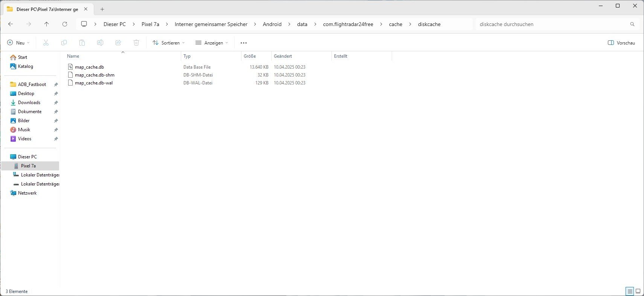
Task: Toggle the Vorschau preview pane
Action: [x=621, y=43]
